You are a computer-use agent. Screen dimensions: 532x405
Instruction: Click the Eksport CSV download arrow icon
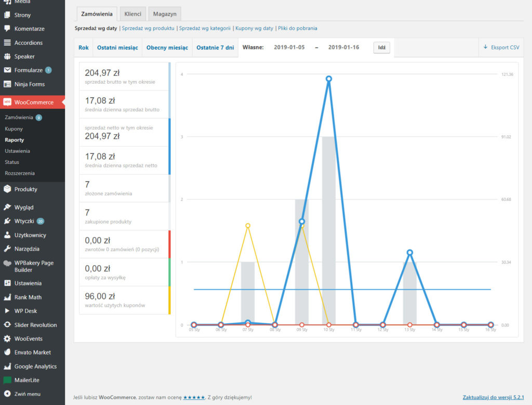(486, 47)
